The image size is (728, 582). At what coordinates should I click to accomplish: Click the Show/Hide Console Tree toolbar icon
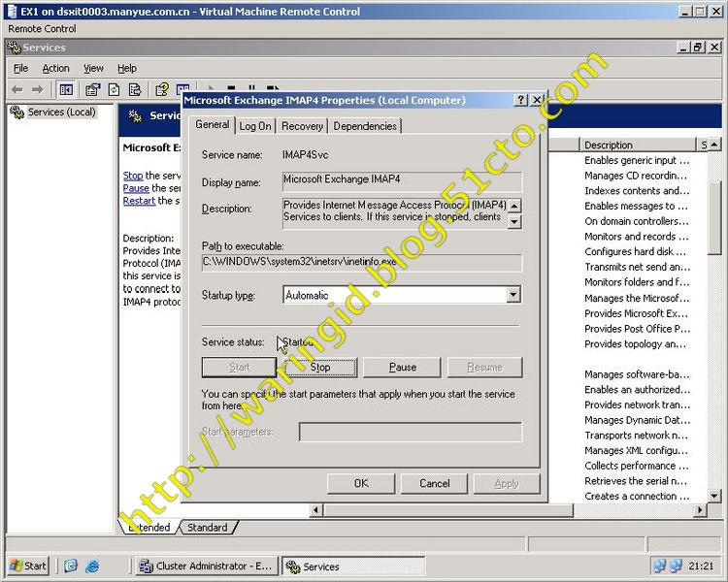click(x=66, y=89)
